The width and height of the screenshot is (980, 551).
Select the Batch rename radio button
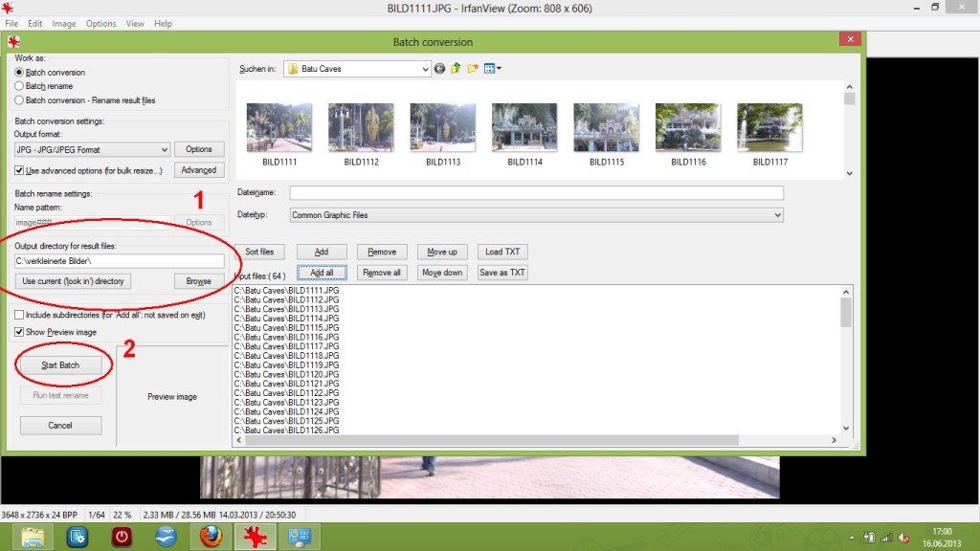pos(19,86)
